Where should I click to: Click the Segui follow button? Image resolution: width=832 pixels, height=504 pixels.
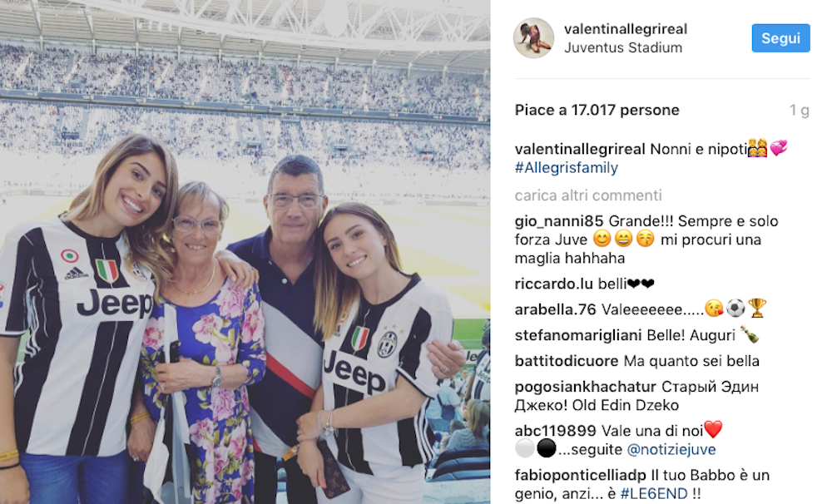coord(780,38)
